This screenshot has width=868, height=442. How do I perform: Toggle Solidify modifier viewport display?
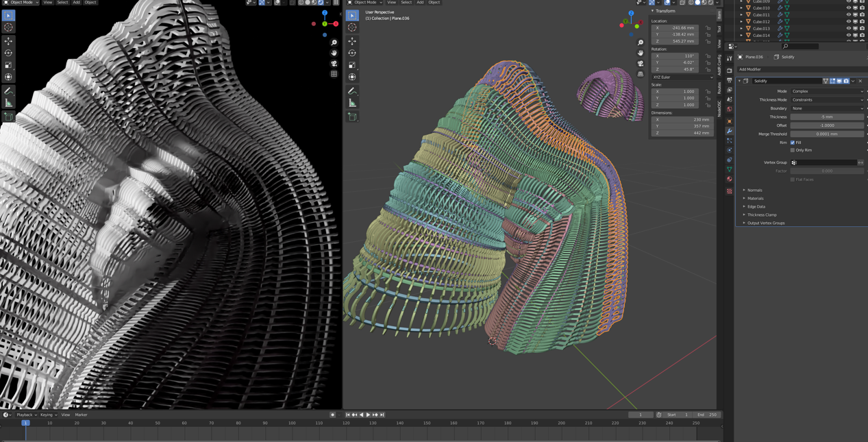pos(839,81)
